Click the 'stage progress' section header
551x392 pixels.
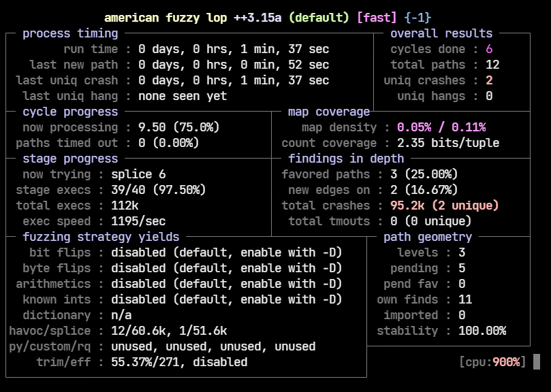[x=70, y=159]
